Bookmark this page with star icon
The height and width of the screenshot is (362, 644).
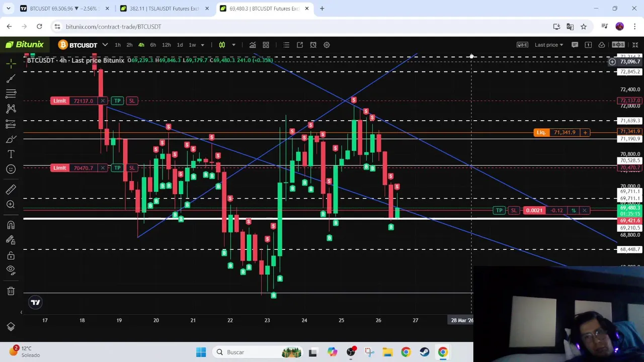[x=584, y=27]
